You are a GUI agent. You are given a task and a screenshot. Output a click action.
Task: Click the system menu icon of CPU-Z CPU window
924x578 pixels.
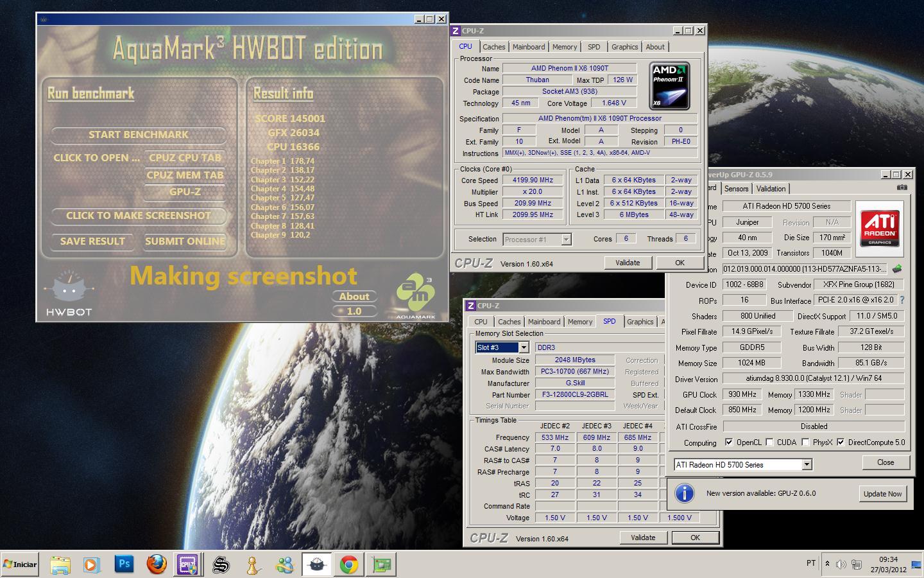click(456, 30)
